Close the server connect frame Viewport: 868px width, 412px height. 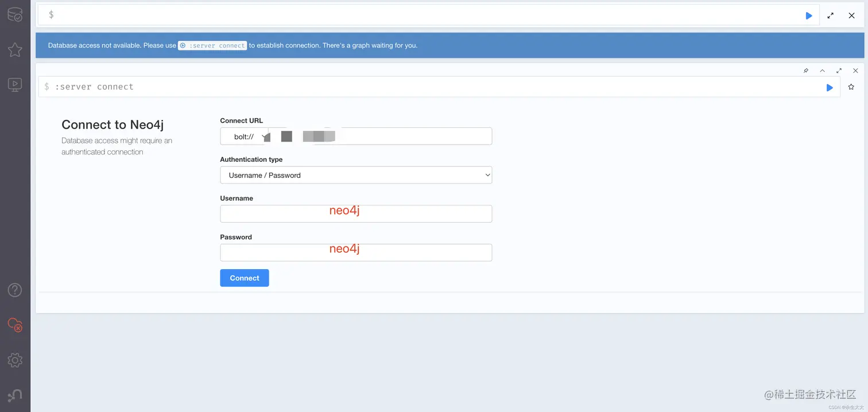855,71
